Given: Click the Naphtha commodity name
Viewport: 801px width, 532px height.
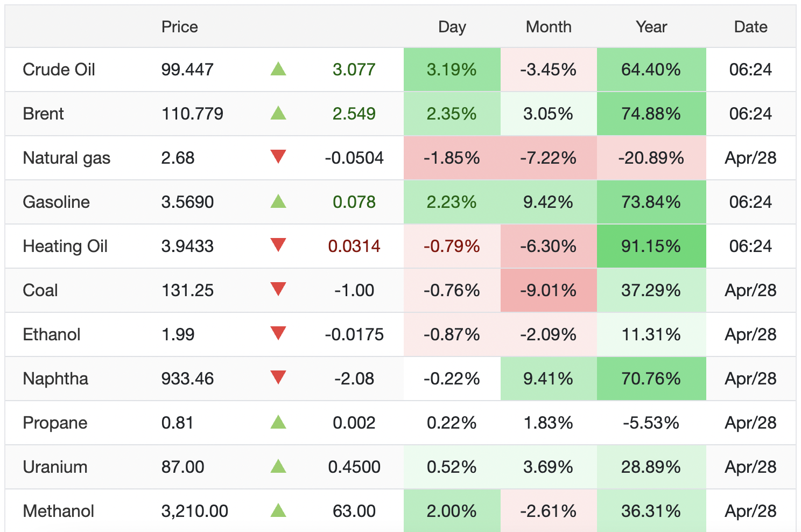Looking at the screenshot, I should (x=55, y=379).
